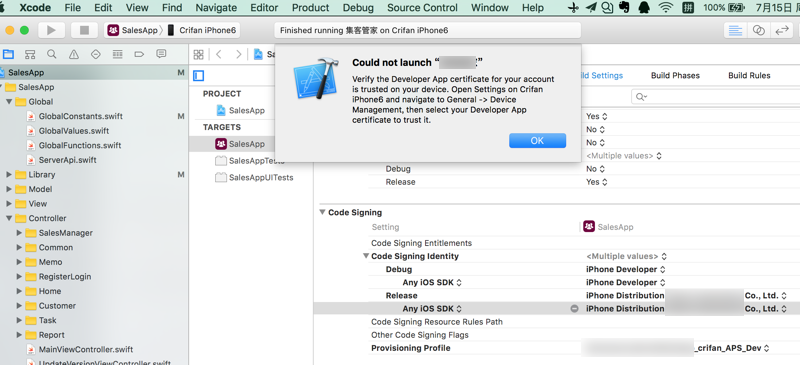Click the WiFi icon in menu bar
The width and height of the screenshot is (800, 365).
click(x=665, y=8)
